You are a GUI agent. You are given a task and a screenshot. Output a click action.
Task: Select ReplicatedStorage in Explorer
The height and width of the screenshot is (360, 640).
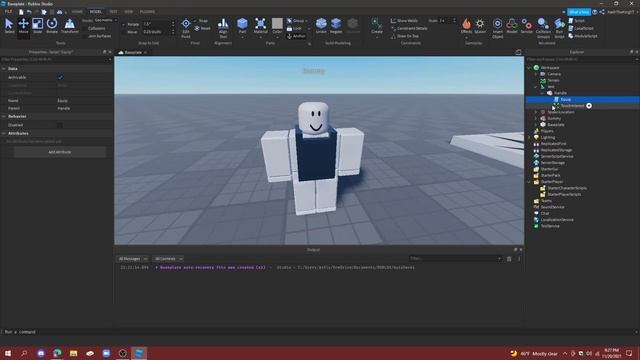tap(556, 150)
